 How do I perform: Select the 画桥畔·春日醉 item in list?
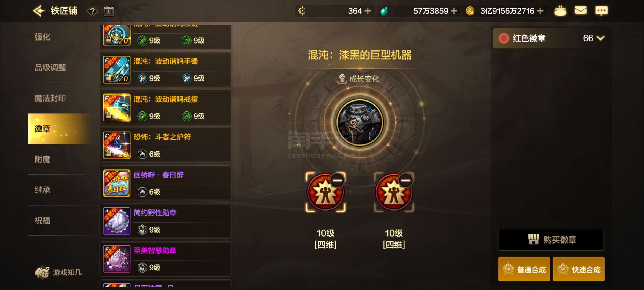point(166,183)
